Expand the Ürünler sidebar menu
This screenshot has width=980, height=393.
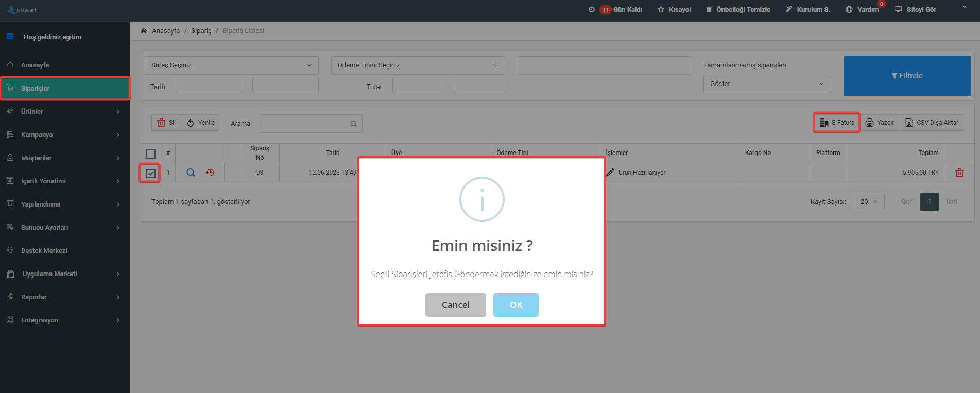[65, 112]
